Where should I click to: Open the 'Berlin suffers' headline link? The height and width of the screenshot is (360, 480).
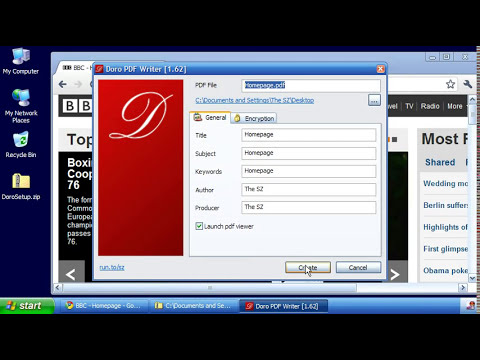(446, 205)
